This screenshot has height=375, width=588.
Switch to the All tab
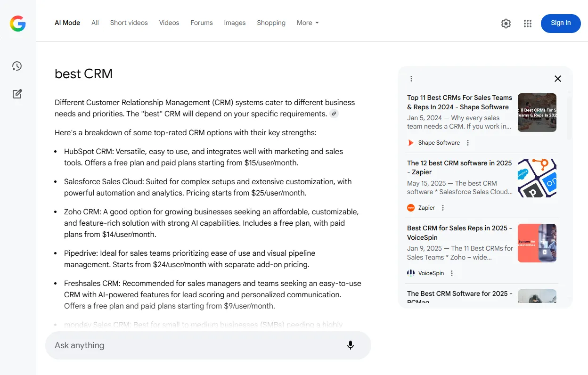[x=95, y=23]
